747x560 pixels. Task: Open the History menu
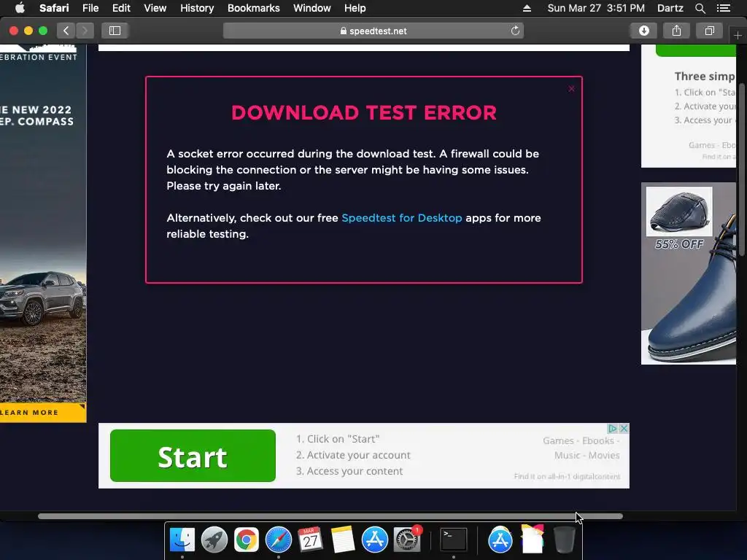click(x=197, y=8)
